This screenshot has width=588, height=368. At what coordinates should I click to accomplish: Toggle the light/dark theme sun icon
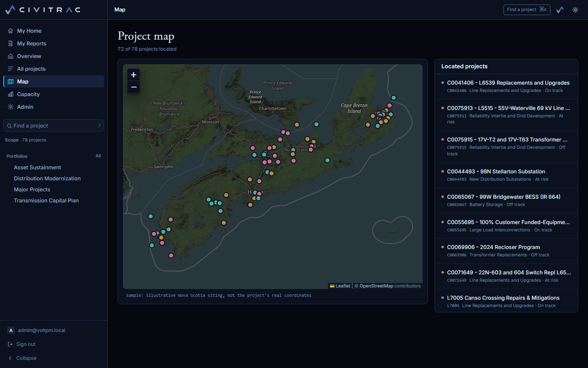575,10
